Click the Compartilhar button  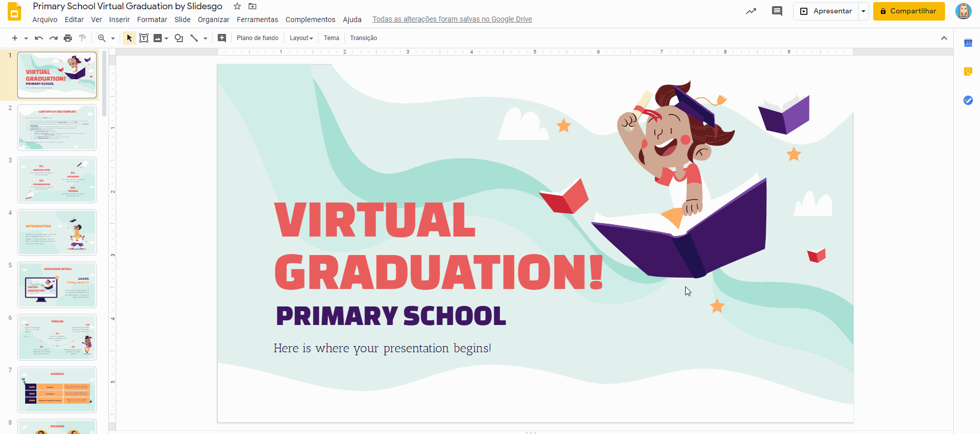tap(909, 11)
